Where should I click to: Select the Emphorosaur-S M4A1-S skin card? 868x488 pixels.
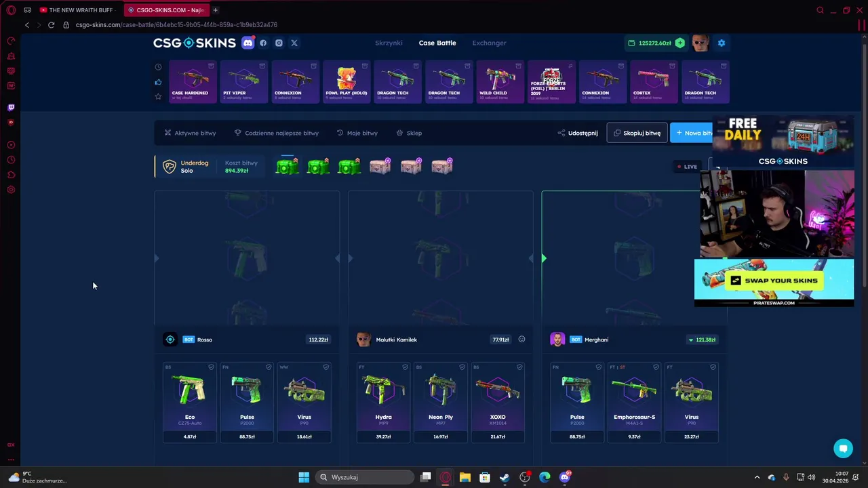634,402
